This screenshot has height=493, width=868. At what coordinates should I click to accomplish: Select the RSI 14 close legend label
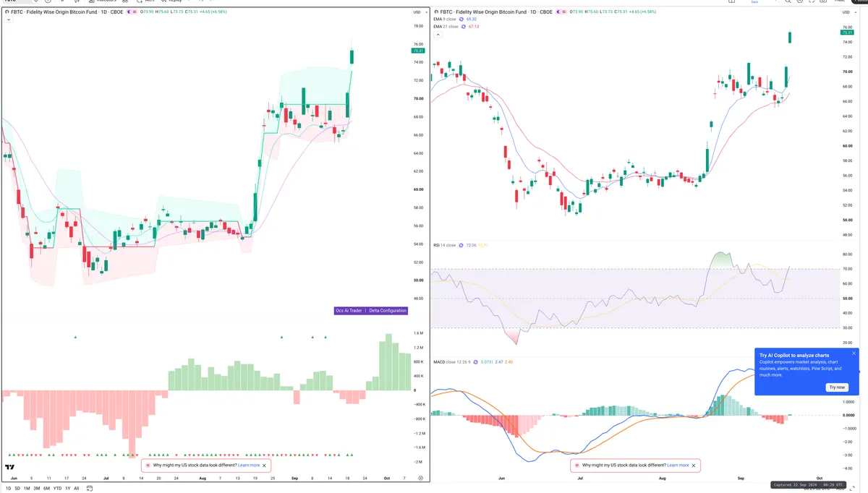tap(444, 245)
